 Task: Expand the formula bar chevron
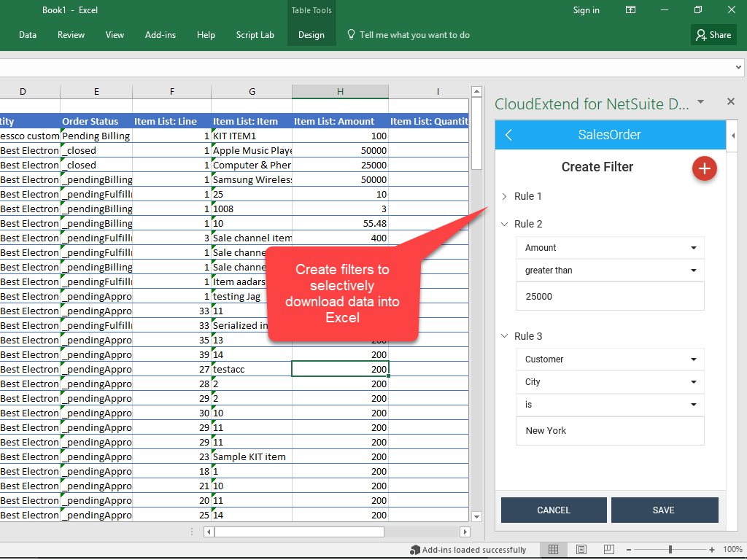(738, 67)
